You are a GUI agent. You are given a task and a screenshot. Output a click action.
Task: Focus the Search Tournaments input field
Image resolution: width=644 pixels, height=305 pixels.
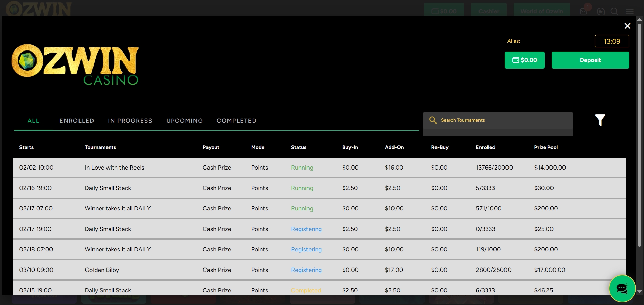point(498,120)
